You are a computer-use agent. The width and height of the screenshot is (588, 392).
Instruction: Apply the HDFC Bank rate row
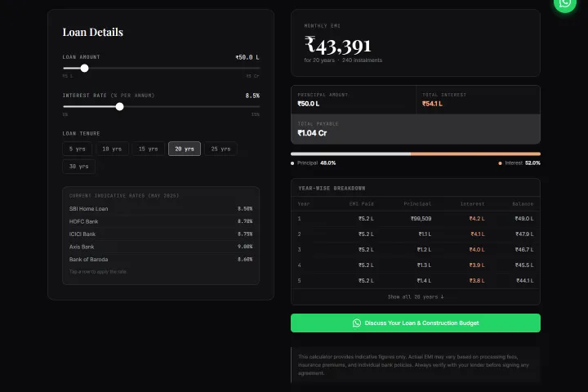pos(161,221)
